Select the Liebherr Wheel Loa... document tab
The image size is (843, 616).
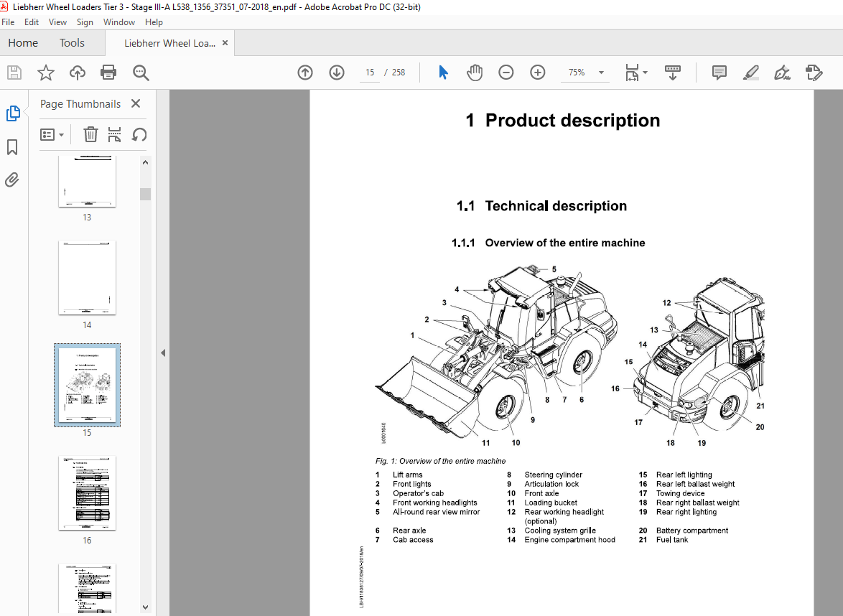pyautogui.click(x=169, y=43)
